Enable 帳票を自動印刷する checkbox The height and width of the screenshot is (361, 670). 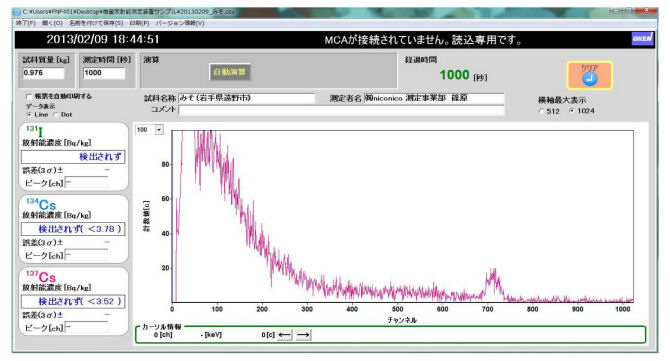[x=29, y=97]
